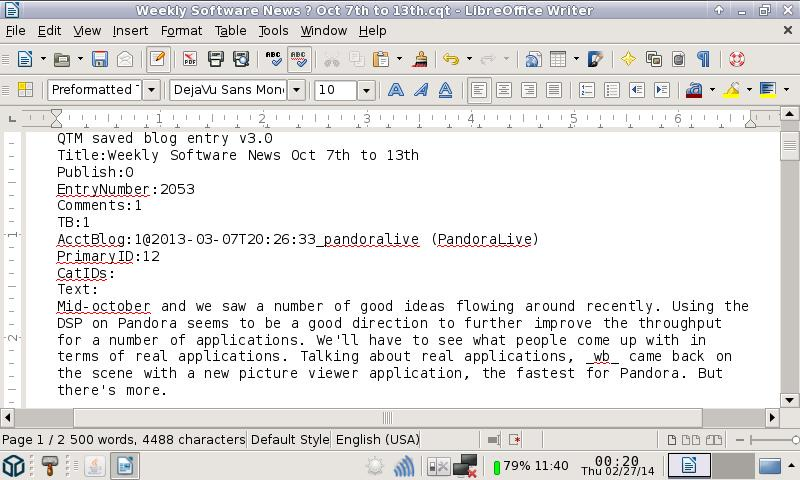The image size is (800, 480).
Task: Toggle Edit File mode
Action: click(158, 59)
